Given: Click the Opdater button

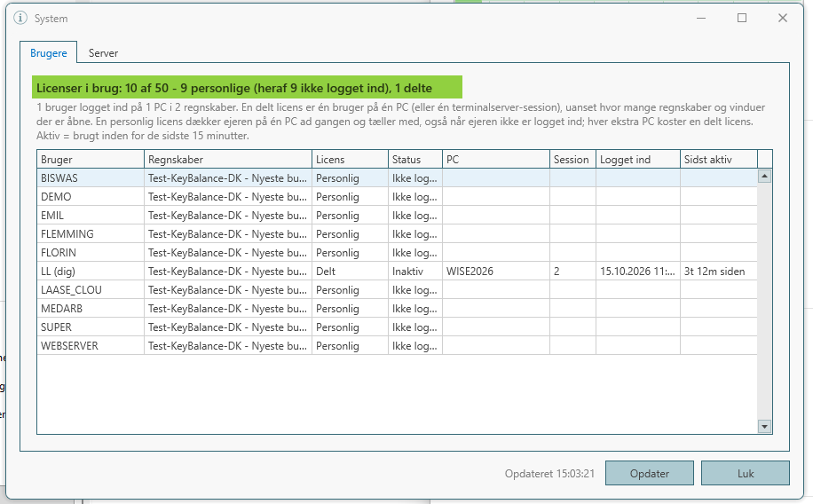Looking at the screenshot, I should point(649,474).
